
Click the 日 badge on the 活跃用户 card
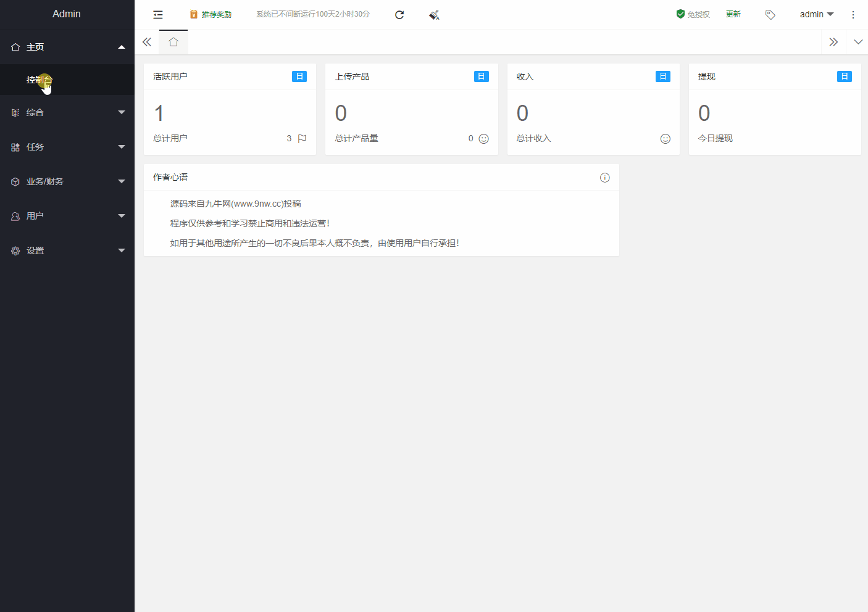pos(299,76)
